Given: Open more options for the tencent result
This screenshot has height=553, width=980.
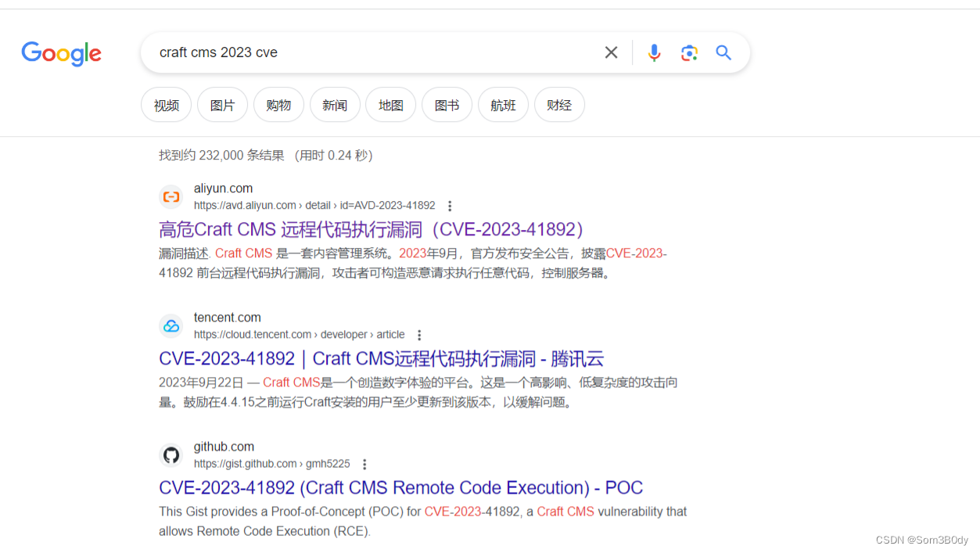Looking at the screenshot, I should coord(419,335).
